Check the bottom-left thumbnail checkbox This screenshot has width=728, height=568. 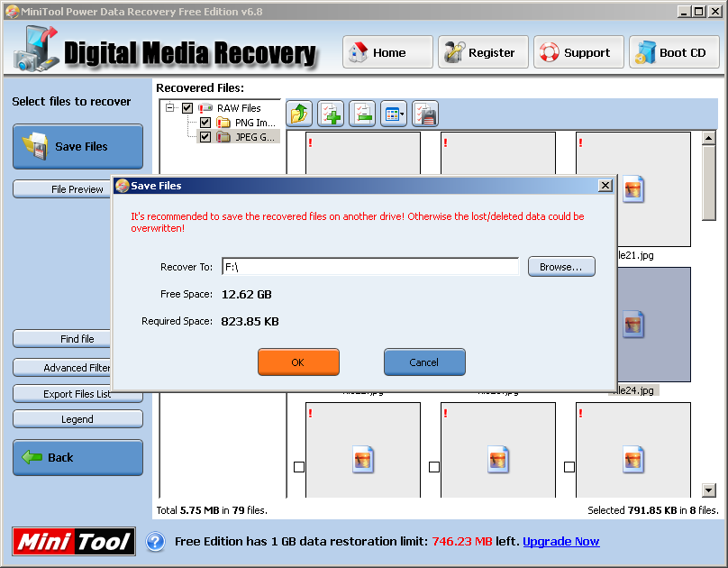(299, 467)
